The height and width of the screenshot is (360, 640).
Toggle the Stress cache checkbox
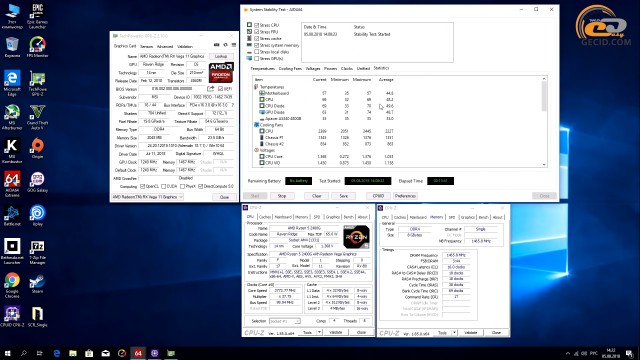point(257,38)
